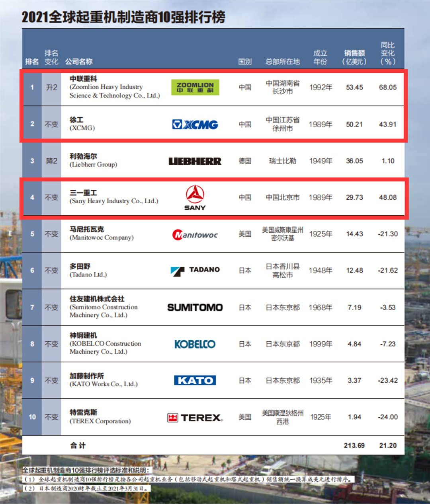Viewport: 430px width, 504px height.
Task: Click the "销售额（亿美元）" column header
Action: (354, 57)
